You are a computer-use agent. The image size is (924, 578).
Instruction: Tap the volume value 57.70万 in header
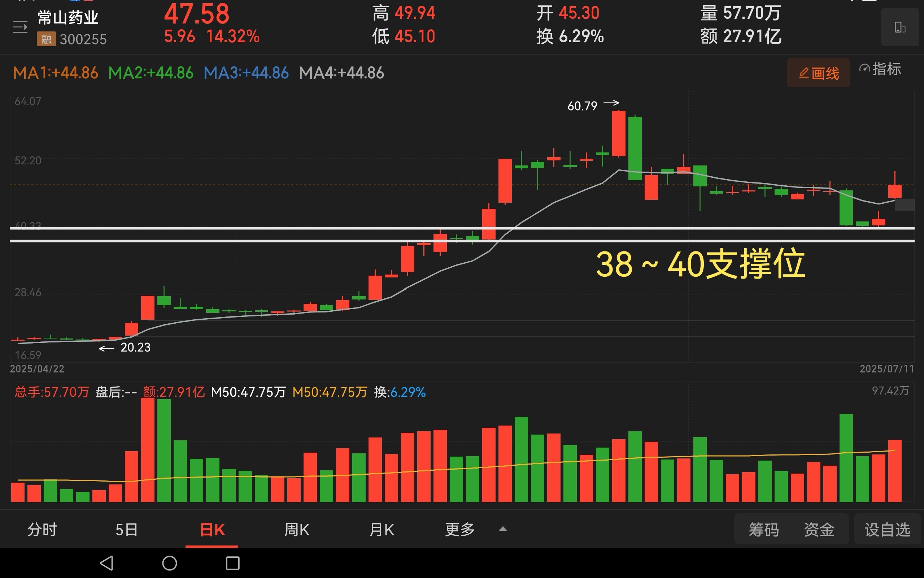point(752,13)
